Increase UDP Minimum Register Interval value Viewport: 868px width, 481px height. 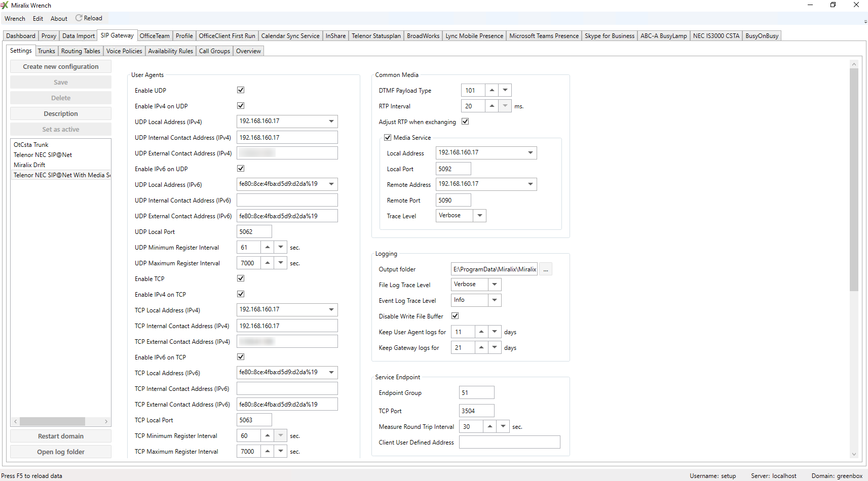pyautogui.click(x=267, y=248)
